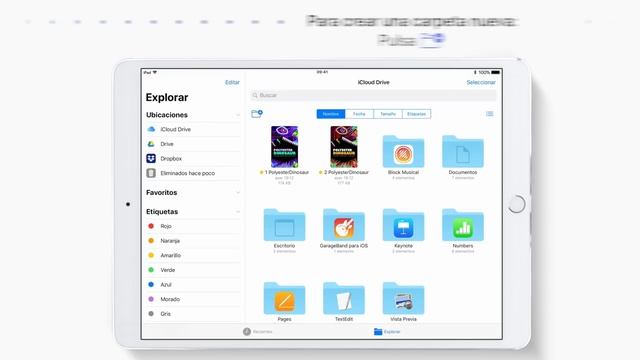Click the iCloud Drive title text
640x360 pixels.
[373, 82]
